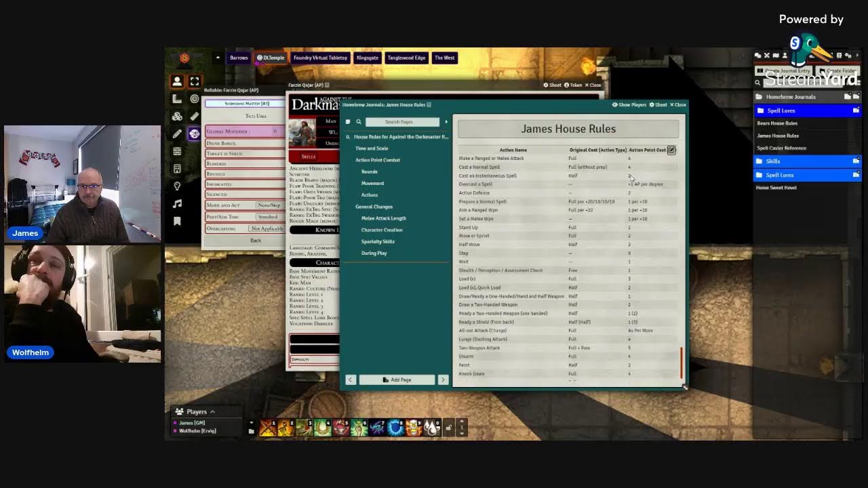The height and width of the screenshot is (488, 868).
Task: Go to the next journal page
Action: coord(443,380)
